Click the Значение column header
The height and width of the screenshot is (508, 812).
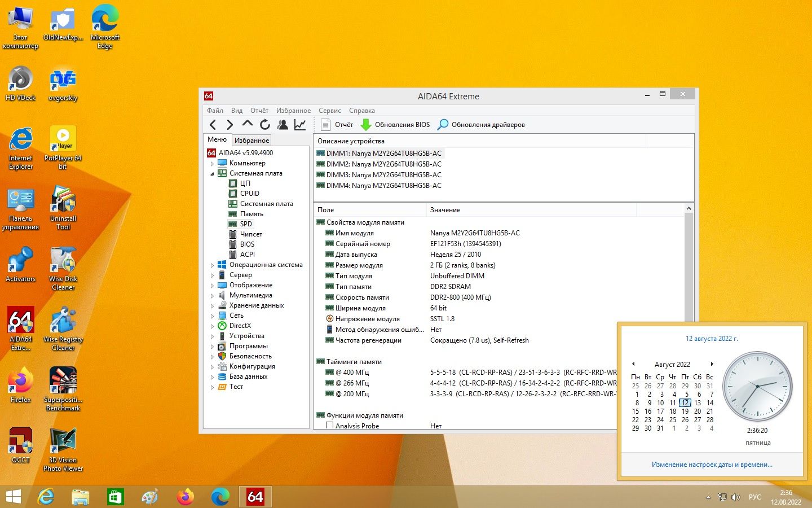pos(531,210)
